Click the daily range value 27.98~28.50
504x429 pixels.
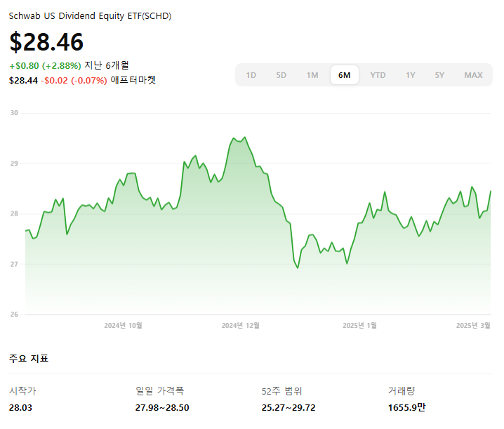pos(162,408)
